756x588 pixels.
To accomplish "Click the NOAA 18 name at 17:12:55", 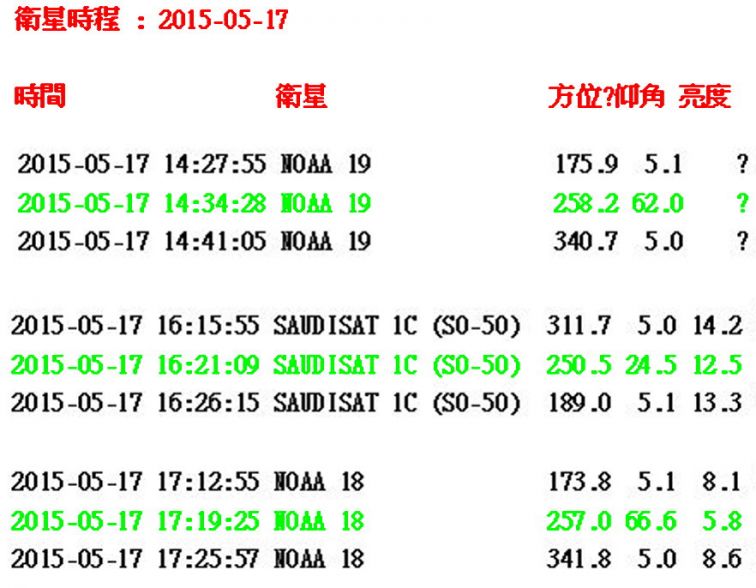I will point(320,483).
